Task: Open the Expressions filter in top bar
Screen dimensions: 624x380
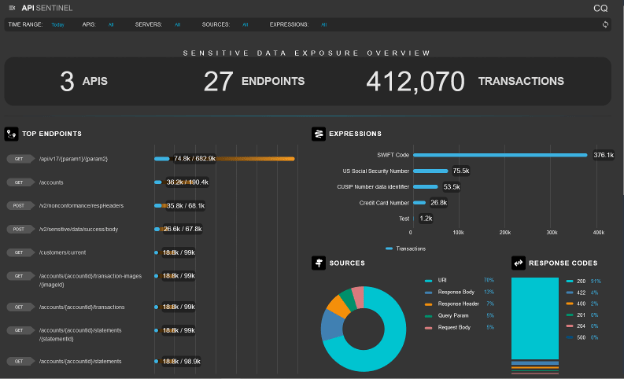Action: coord(324,25)
